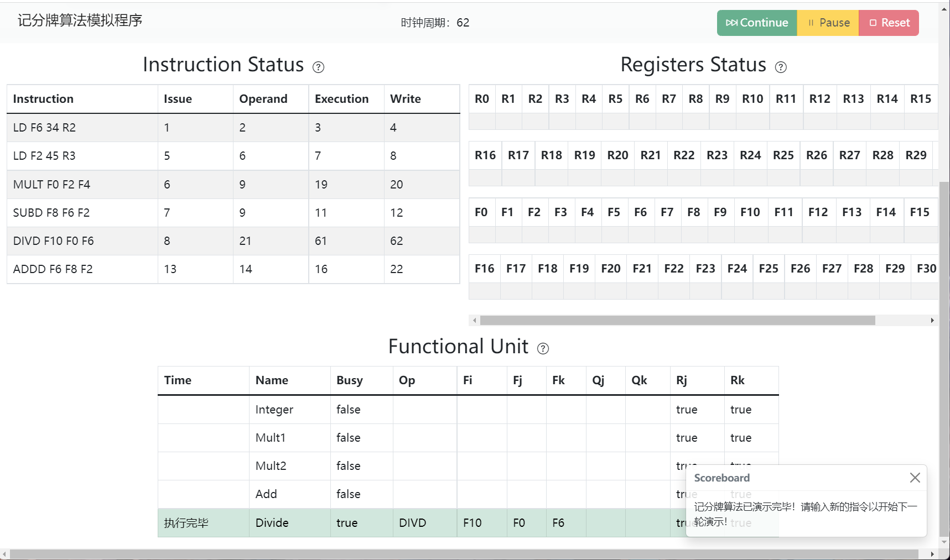This screenshot has height=560, width=950.
Task: Click the R7 register header
Action: pos(669,99)
